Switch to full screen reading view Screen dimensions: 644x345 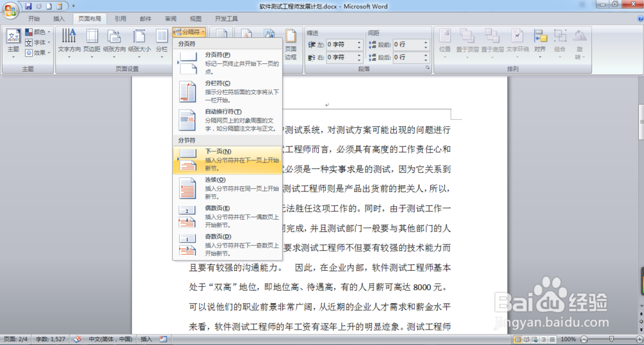pos(527,339)
